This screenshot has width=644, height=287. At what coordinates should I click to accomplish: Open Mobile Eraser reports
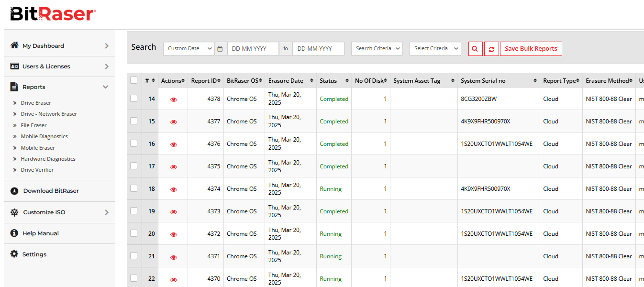38,148
